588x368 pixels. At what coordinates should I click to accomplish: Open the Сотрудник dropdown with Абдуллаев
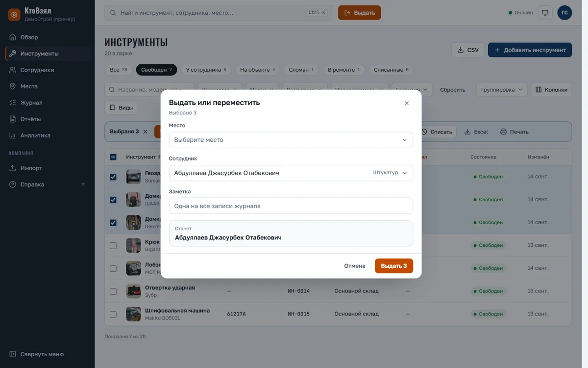[x=291, y=173]
